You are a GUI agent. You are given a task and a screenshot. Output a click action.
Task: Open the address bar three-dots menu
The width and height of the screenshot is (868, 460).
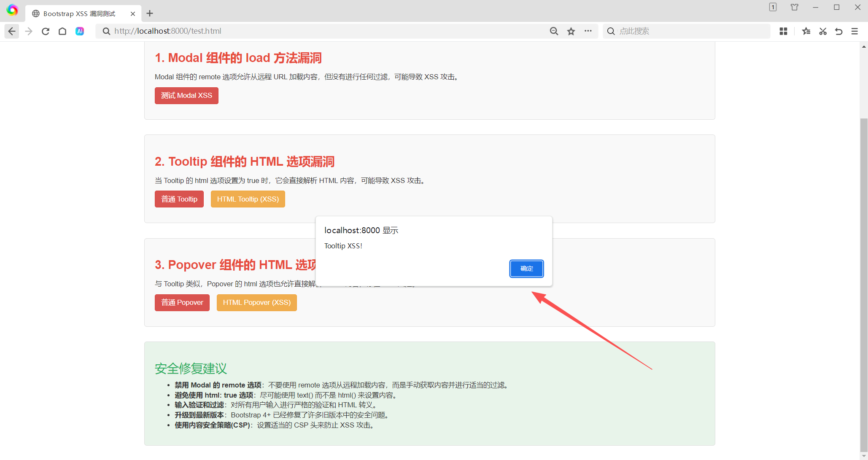(588, 31)
